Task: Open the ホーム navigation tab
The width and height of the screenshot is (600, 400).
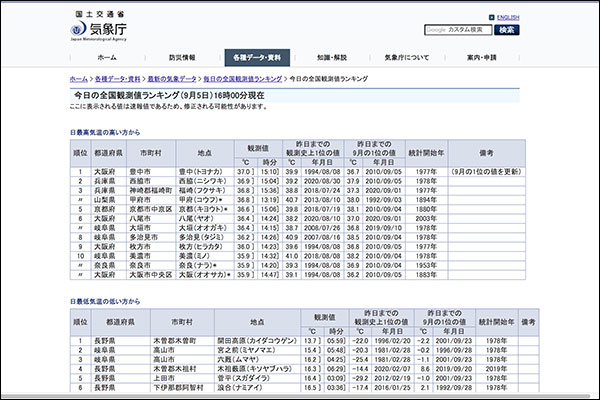Action: pos(107,58)
